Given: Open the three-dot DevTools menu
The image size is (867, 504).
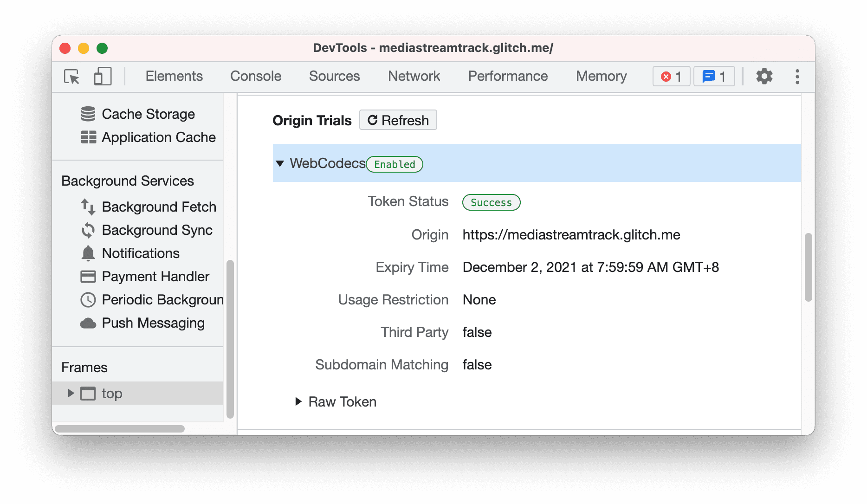Looking at the screenshot, I should 797,77.
